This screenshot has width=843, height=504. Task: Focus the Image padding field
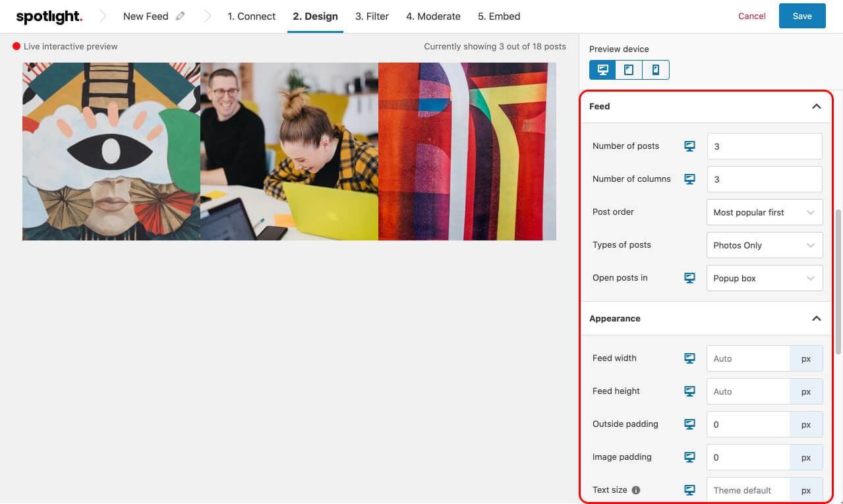748,457
